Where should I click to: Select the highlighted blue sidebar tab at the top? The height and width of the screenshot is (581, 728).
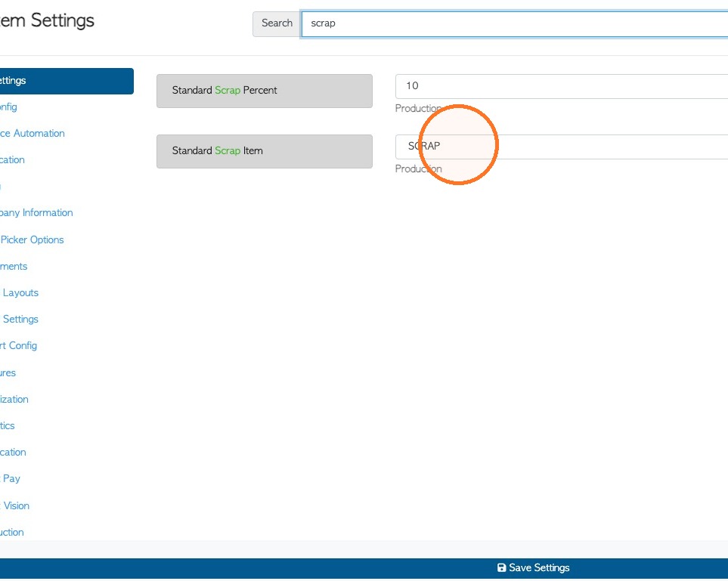click(x=67, y=81)
